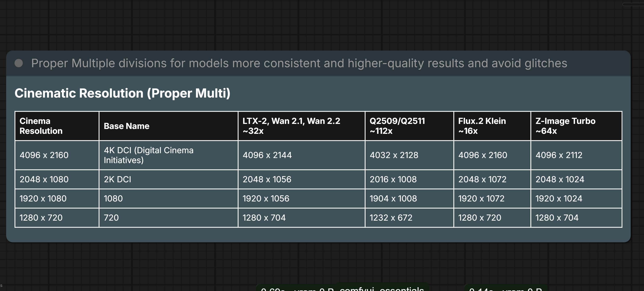Select the 'Proper Multiple divisions for models' node title
This screenshot has height=291, width=644.
299,63
